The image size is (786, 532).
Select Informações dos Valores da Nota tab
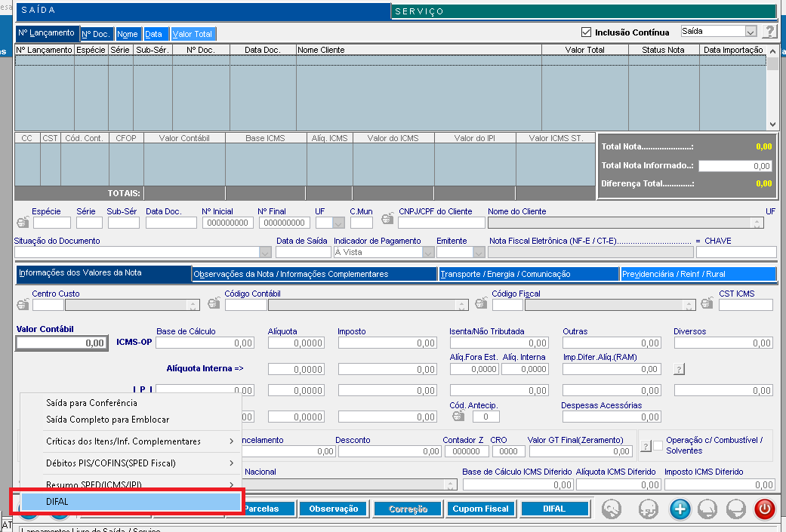[x=103, y=273]
